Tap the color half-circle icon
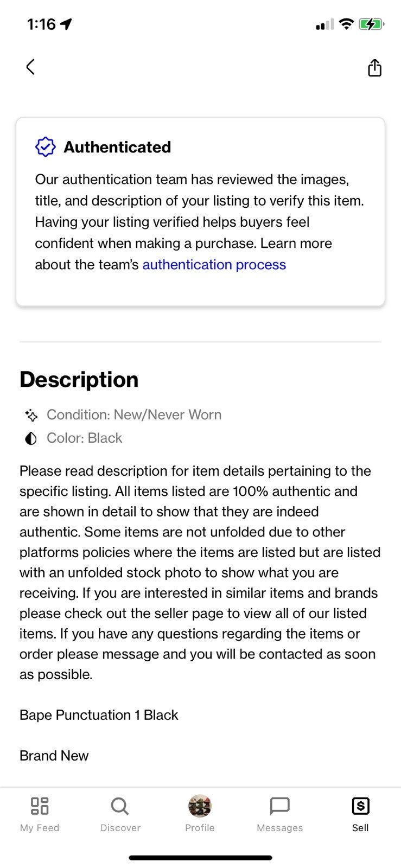The height and width of the screenshot is (868, 401). 31,438
